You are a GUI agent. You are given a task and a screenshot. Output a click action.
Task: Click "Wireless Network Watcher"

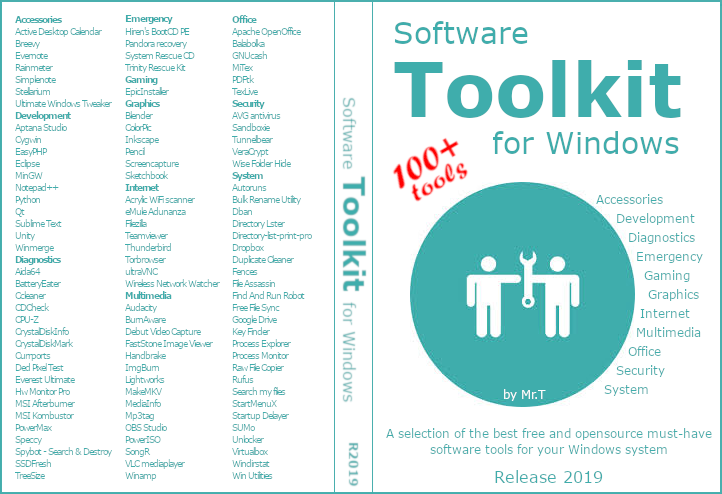[x=173, y=284]
